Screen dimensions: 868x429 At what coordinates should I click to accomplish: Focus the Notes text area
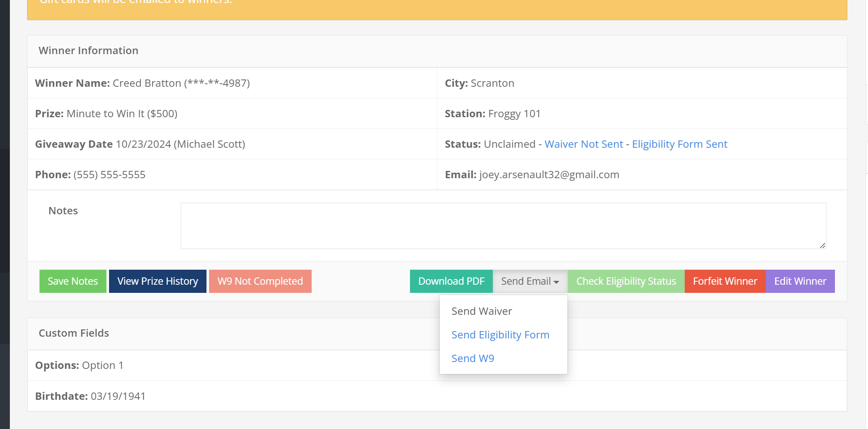point(503,226)
